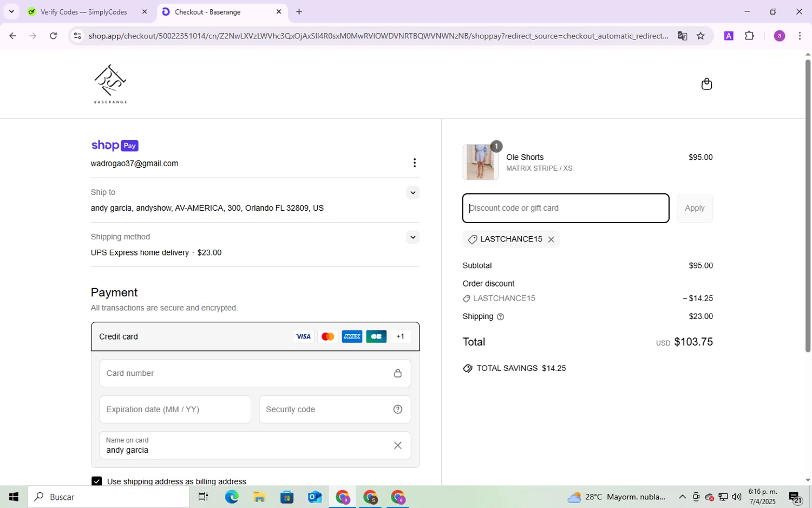812x508 pixels.
Task: Click the Baserange logo
Action: coord(110,84)
